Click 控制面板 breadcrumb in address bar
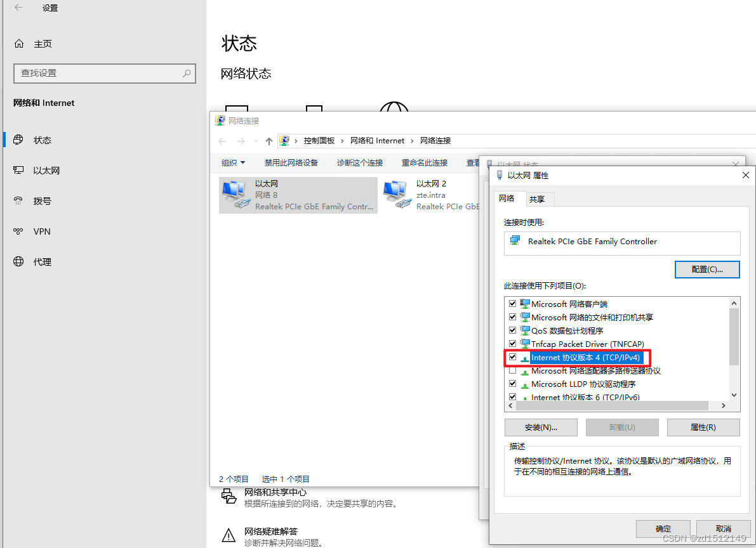756x548 pixels. 319,141
